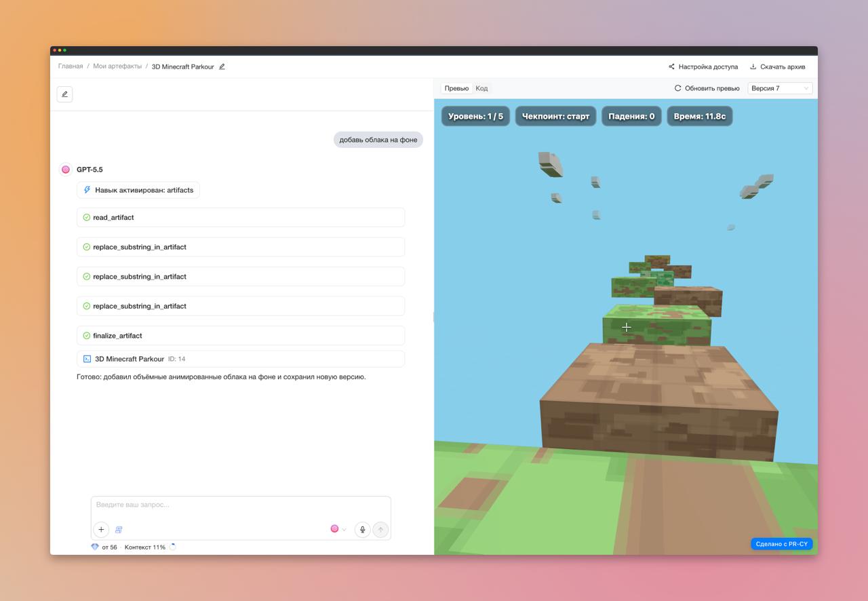The height and width of the screenshot is (601, 868).
Task: Click the refresh icon for Обновить превью
Action: pos(677,88)
